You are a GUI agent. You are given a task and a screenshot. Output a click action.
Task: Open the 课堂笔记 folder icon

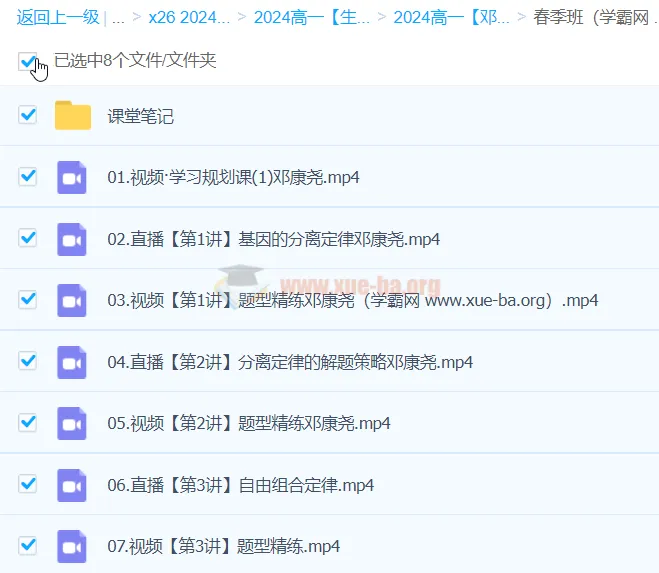coord(73,116)
